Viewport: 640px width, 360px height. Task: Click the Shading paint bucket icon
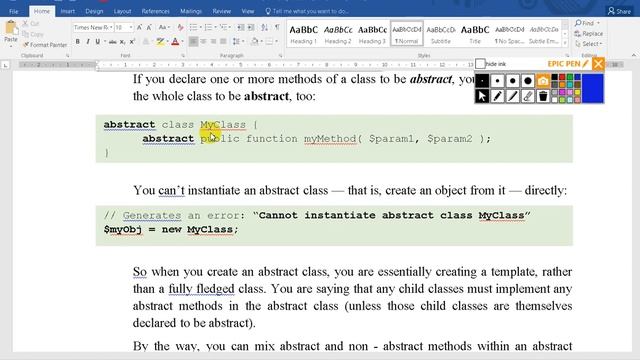click(x=255, y=42)
